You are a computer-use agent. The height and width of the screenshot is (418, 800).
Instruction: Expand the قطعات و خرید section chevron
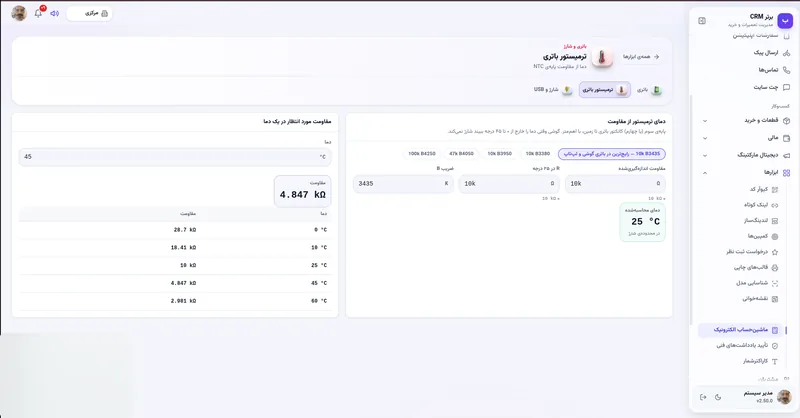coord(705,121)
